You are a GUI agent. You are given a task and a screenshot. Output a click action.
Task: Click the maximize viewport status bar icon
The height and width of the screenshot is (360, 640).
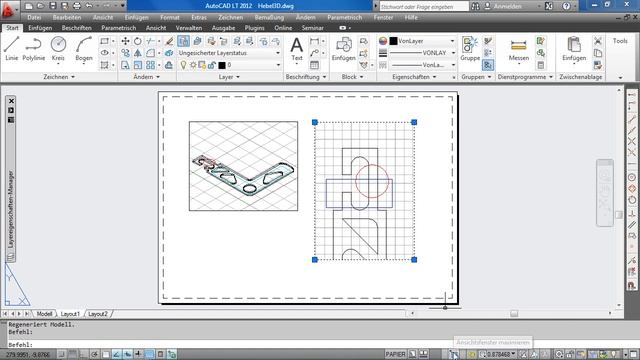453,354
